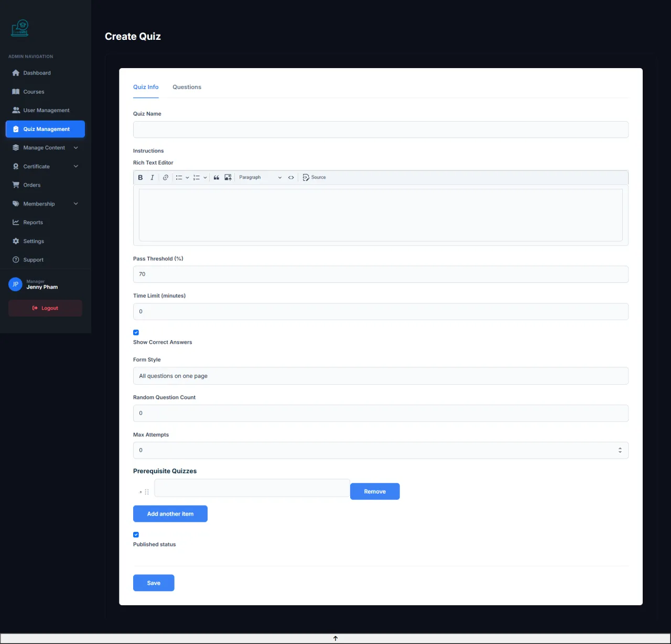
Task: Click the JP user avatar
Action: [x=15, y=285]
